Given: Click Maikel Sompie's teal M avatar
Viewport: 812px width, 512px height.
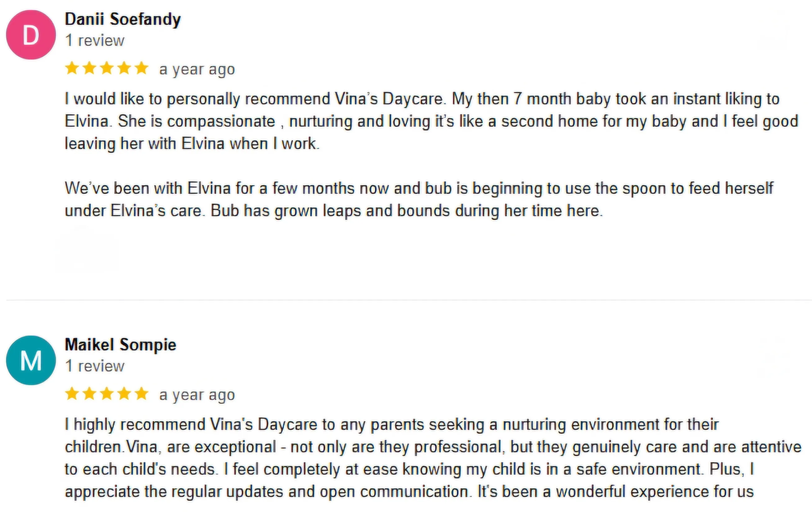Looking at the screenshot, I should tap(31, 360).
